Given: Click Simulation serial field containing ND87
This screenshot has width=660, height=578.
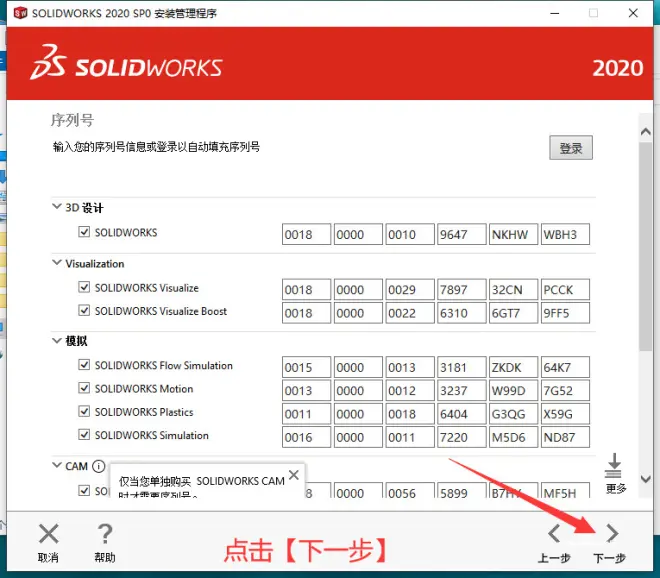Looking at the screenshot, I should tap(565, 437).
